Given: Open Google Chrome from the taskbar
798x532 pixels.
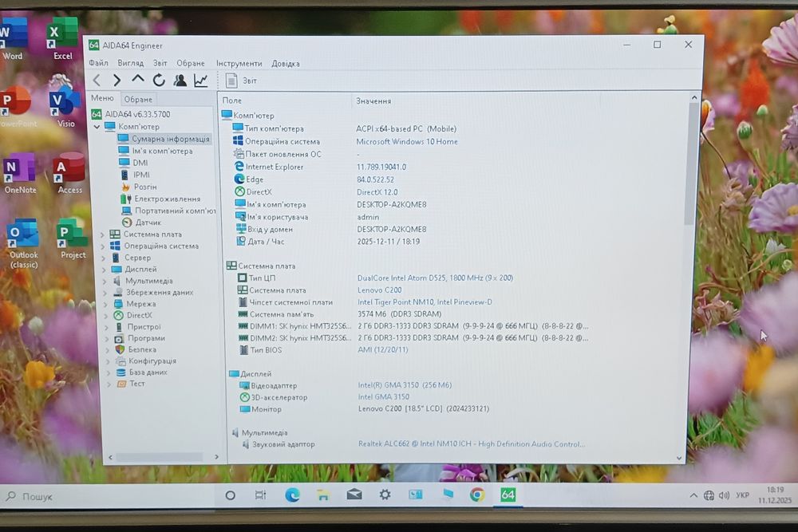Looking at the screenshot, I should click(x=477, y=495).
